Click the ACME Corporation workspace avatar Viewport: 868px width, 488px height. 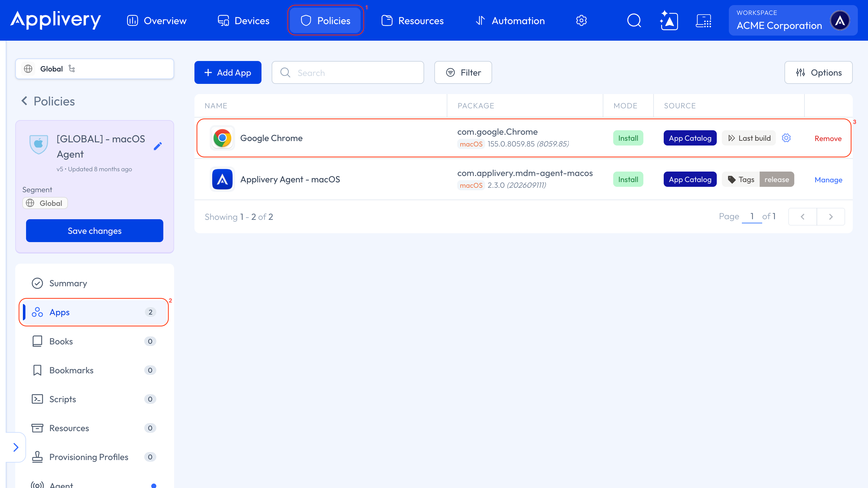[840, 21]
